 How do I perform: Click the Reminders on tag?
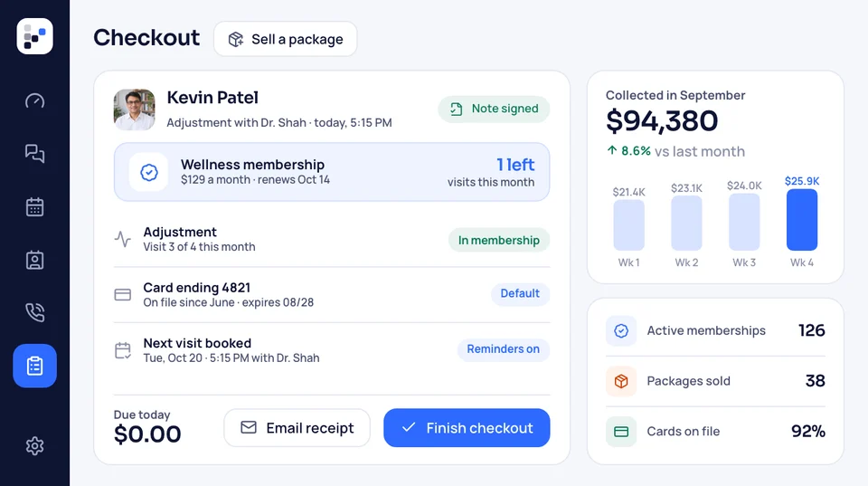click(504, 349)
